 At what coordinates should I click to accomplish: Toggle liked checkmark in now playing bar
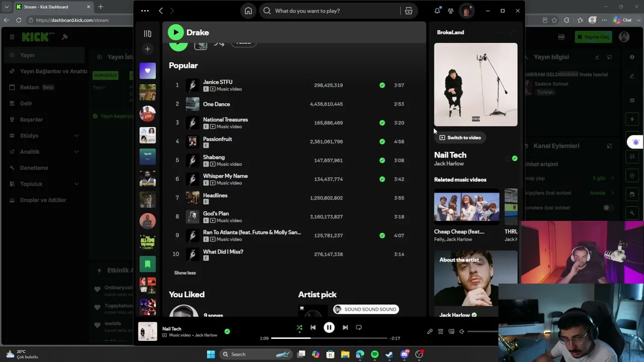(x=227, y=331)
